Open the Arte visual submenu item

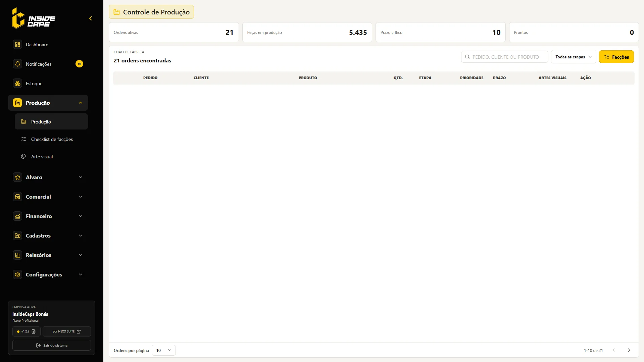[x=51, y=157]
